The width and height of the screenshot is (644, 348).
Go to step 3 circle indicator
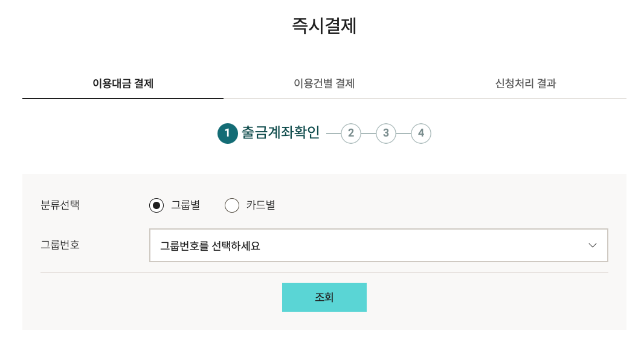pos(385,134)
